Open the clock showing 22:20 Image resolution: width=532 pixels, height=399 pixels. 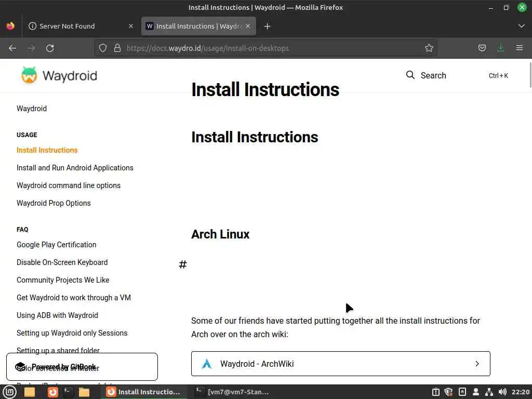(x=521, y=392)
